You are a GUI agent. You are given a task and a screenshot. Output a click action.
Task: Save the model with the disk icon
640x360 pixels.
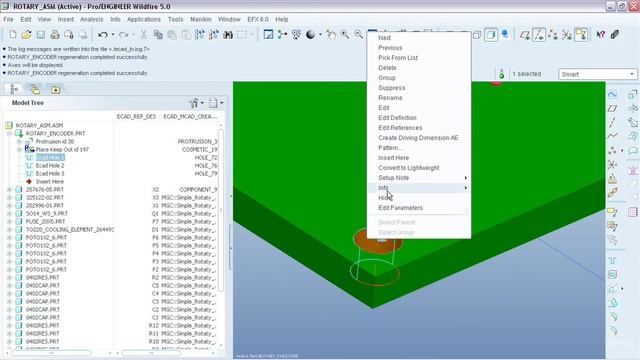pos(41,35)
